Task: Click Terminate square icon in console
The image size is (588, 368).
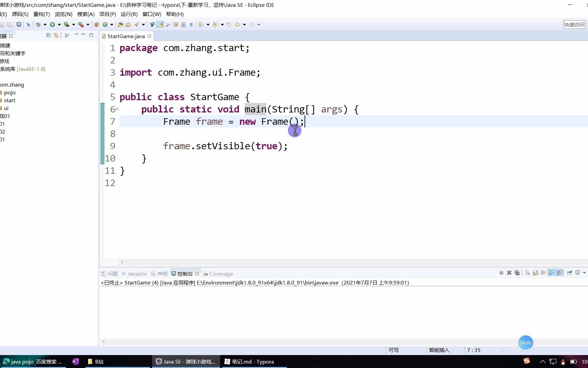Action: coord(501,273)
